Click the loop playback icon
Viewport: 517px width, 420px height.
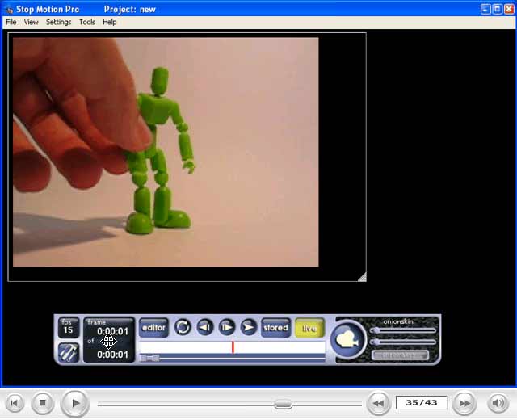183,327
